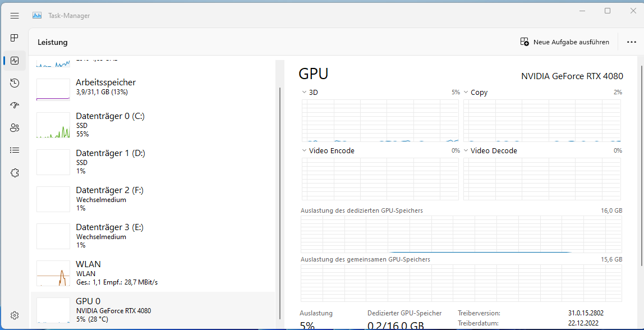
Task: Open the Services puzzle icon in sidebar
Action: [15, 173]
